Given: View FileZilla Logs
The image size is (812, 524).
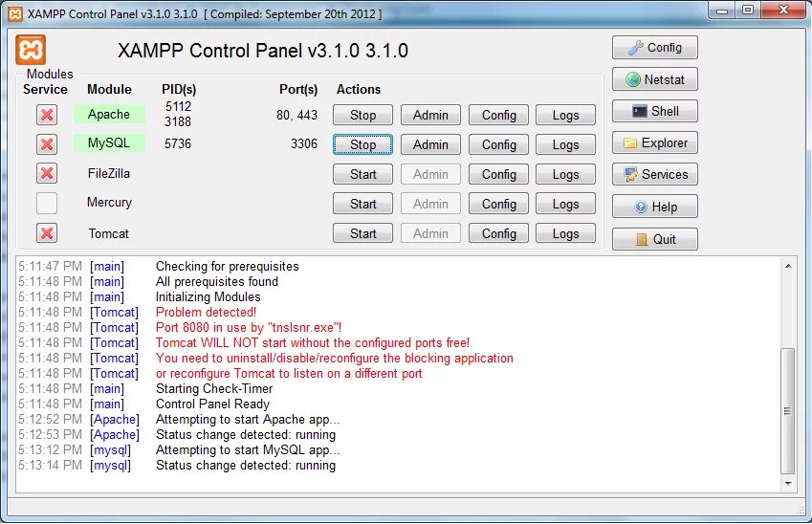Looking at the screenshot, I should tap(565, 174).
